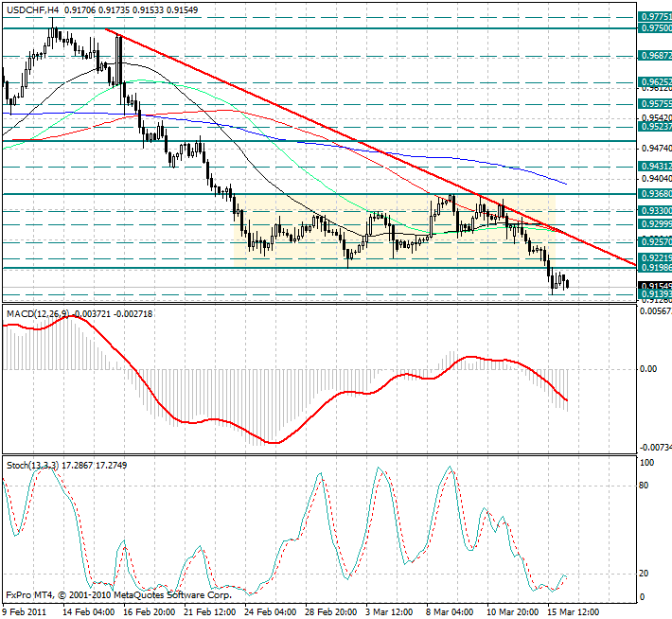Click the 0.9474 price axis value
672x619 pixels.
click(x=657, y=149)
